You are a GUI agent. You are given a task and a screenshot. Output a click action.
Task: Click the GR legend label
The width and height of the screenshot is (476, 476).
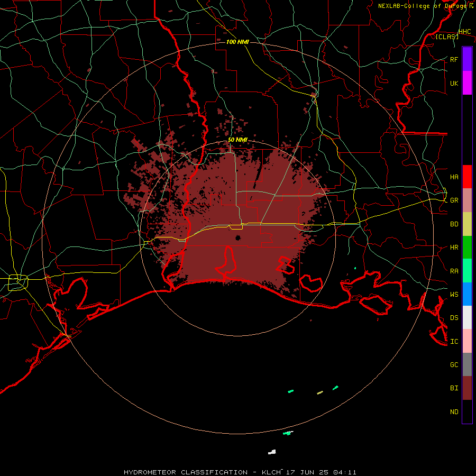coord(454,200)
